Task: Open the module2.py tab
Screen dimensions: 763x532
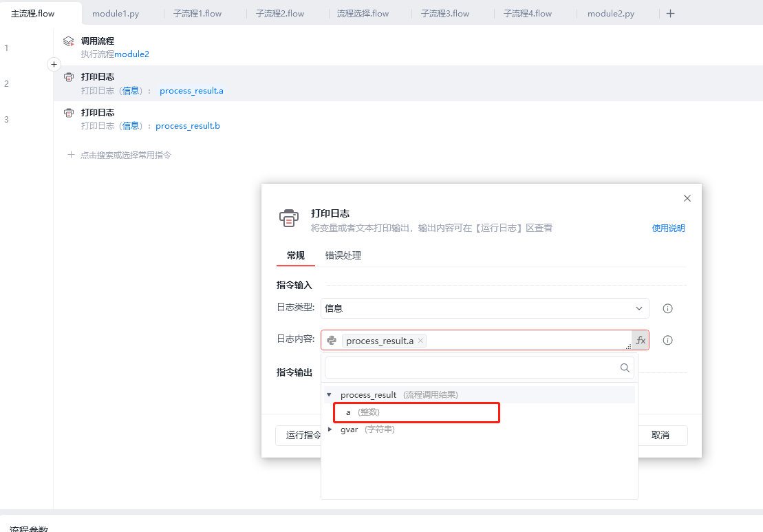Action: (611, 14)
